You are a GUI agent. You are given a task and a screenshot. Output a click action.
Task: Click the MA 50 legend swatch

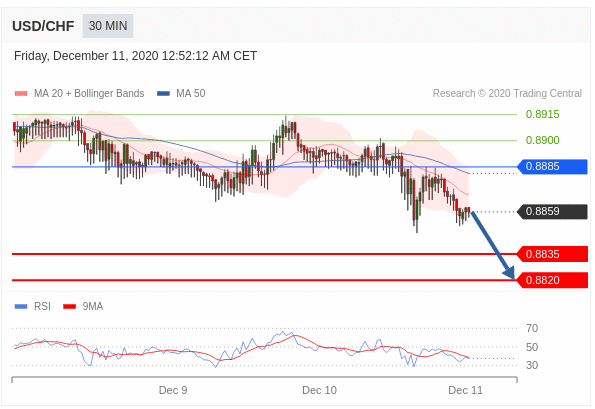click(x=163, y=93)
